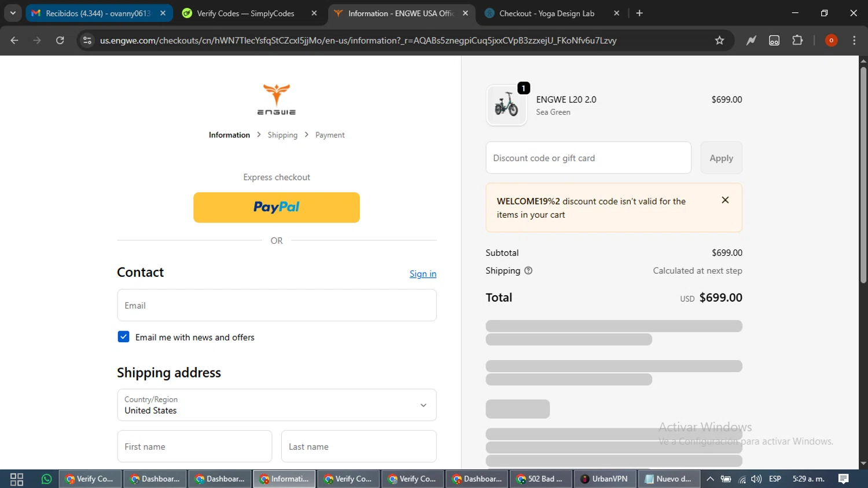Close the Verify Codes SimplyCodes tab
The image size is (868, 488).
[x=314, y=13]
